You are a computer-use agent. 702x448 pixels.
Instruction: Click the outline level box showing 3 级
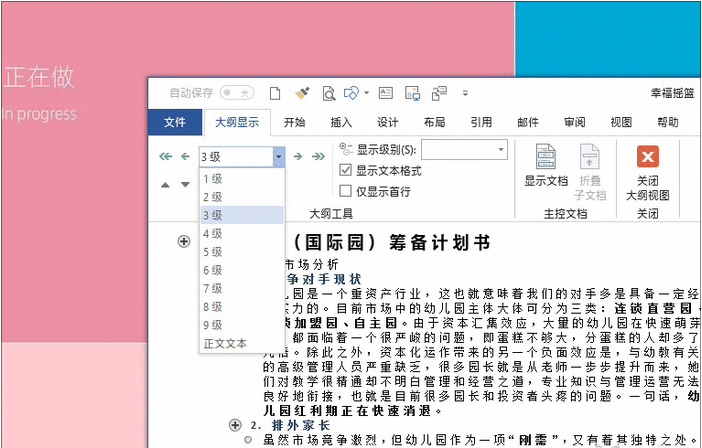236,157
